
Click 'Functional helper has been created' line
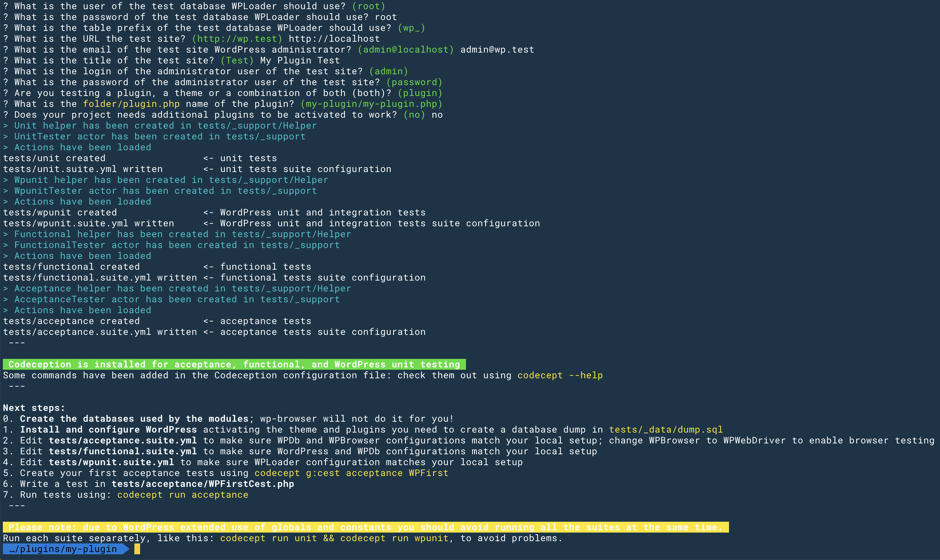click(x=177, y=234)
